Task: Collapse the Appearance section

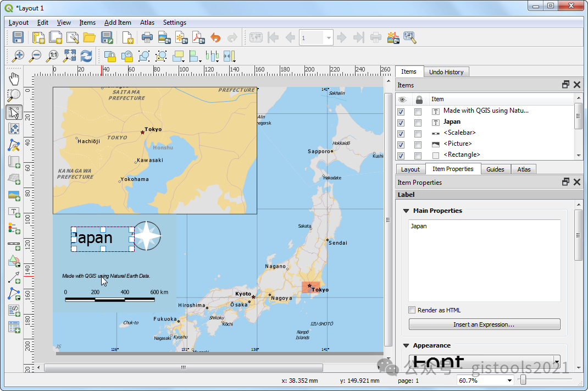Action: click(406, 345)
